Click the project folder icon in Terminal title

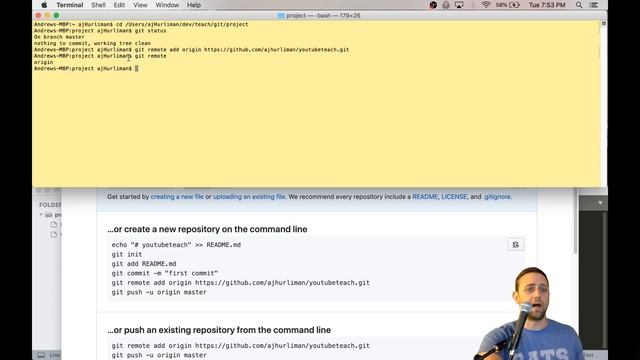pos(281,16)
